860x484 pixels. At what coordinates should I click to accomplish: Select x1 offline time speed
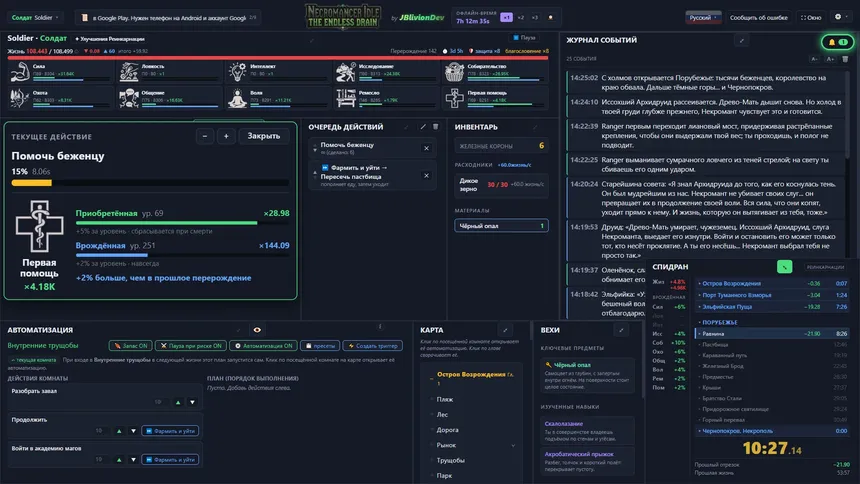(x=506, y=18)
